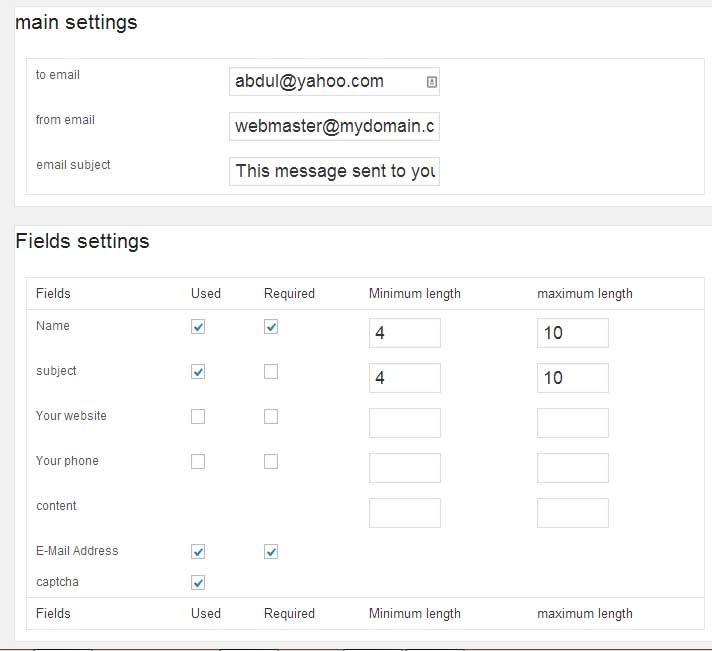Click the content minimum length field
This screenshot has height=651, width=712.
pyautogui.click(x=405, y=513)
